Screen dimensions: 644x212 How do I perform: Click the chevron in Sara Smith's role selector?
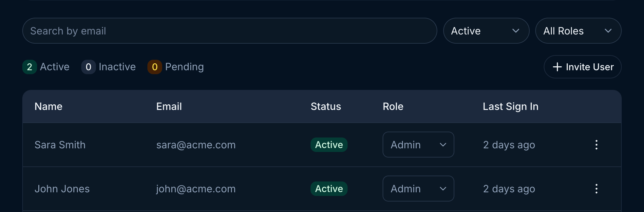[x=444, y=145]
